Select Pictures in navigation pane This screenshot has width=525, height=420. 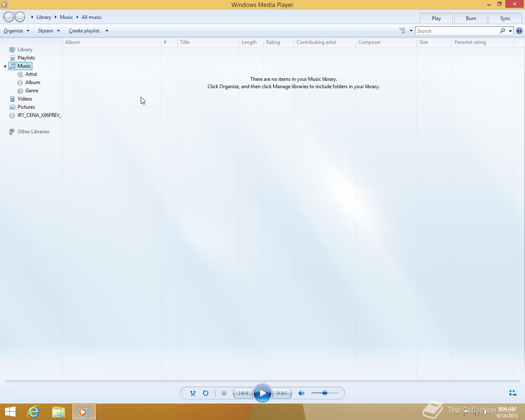[x=26, y=107]
